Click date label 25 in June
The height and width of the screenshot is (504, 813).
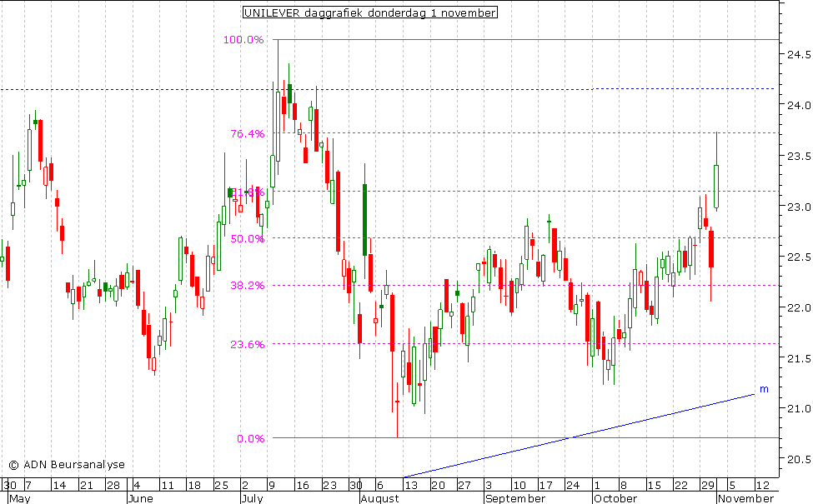click(222, 486)
